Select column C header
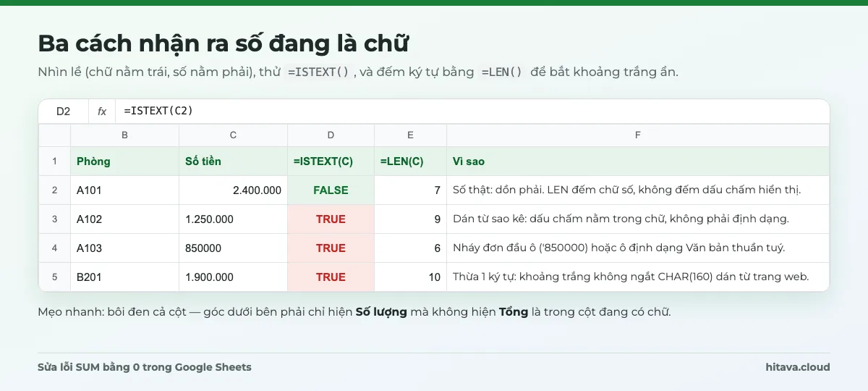The image size is (868, 391). tap(234, 135)
